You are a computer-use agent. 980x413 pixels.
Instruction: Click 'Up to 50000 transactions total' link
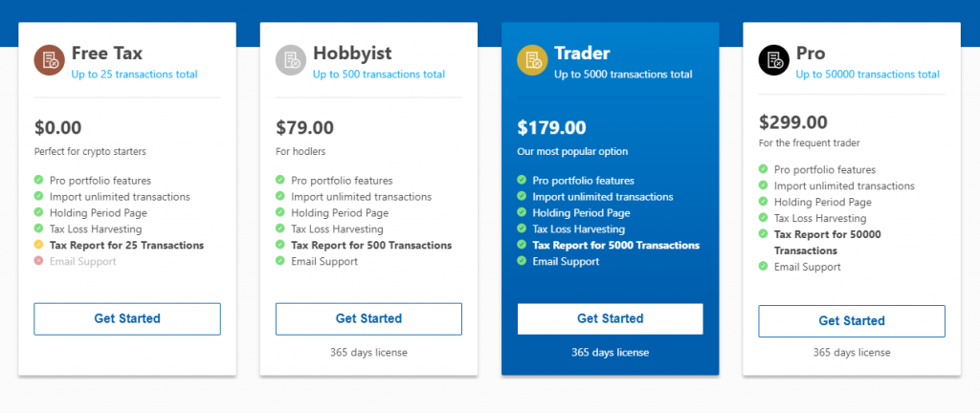(x=867, y=75)
